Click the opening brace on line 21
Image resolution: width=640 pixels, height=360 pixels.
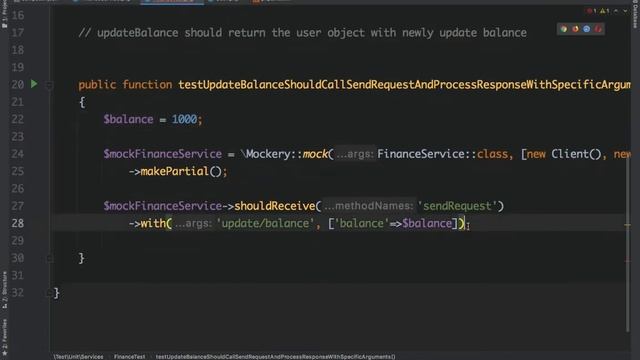tap(82, 102)
